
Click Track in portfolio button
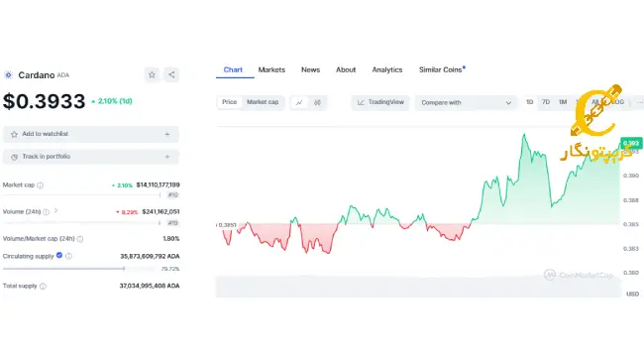[91, 157]
